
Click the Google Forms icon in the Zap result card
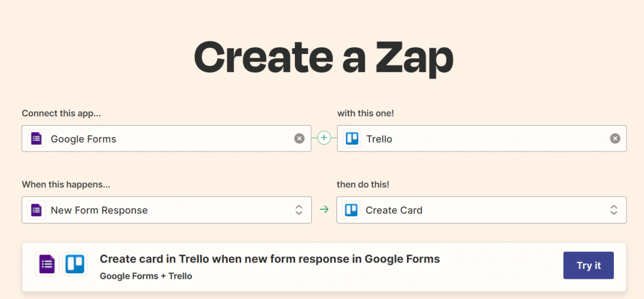[47, 265]
